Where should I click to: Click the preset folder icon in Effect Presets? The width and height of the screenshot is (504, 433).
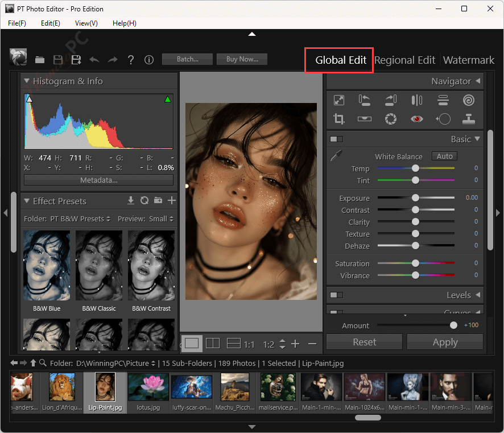158,201
